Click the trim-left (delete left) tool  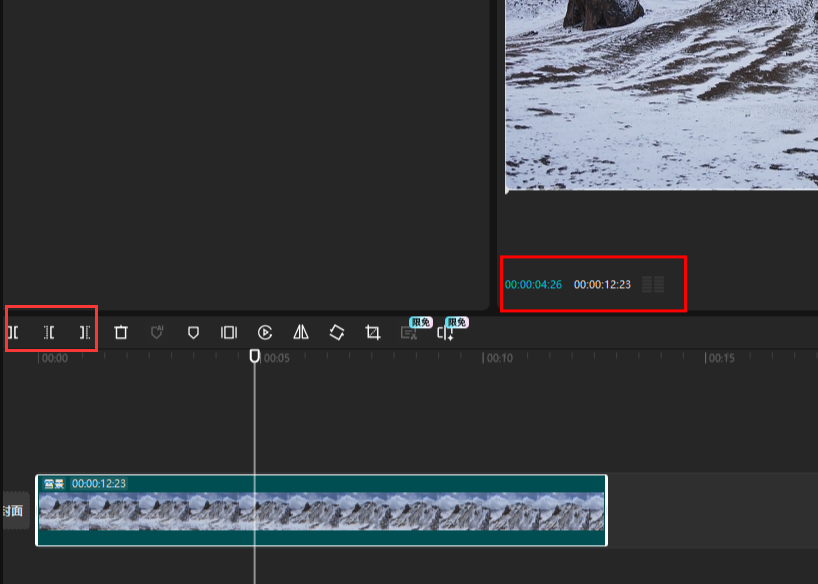49,332
